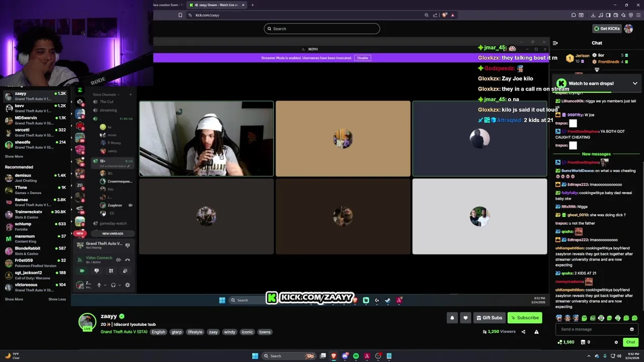
Task: Open the Grand Theft Auto V category link
Action: (124, 332)
